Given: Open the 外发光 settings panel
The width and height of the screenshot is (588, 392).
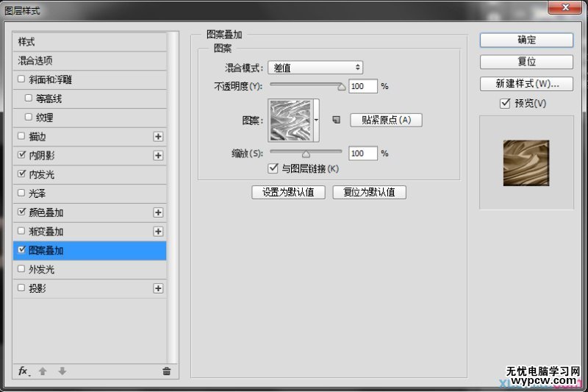Looking at the screenshot, I should coord(42,269).
